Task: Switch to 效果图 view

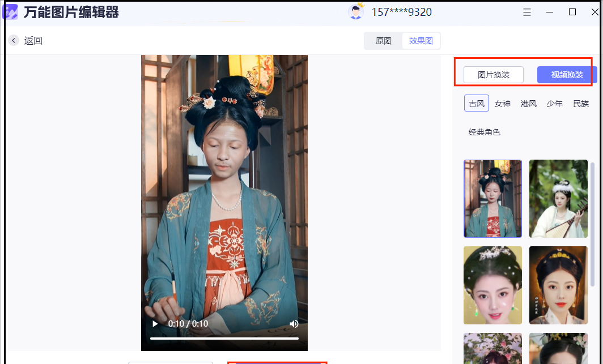Action: 421,41
